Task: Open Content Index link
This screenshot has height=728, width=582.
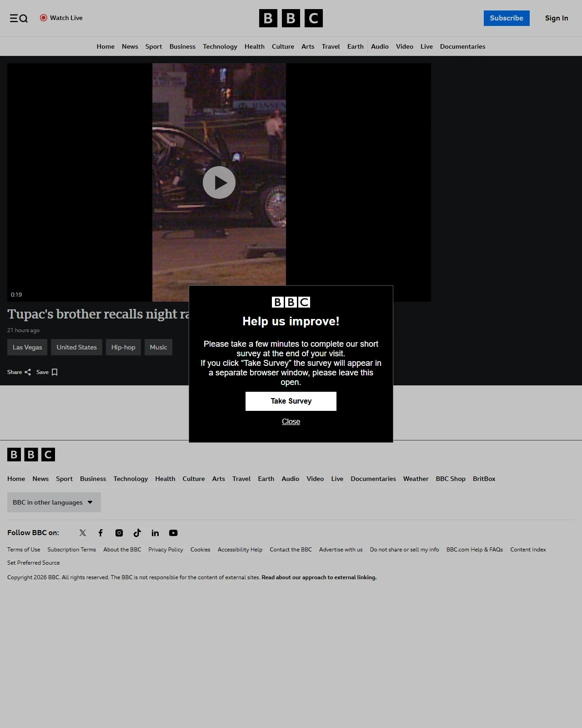Action: click(x=528, y=550)
